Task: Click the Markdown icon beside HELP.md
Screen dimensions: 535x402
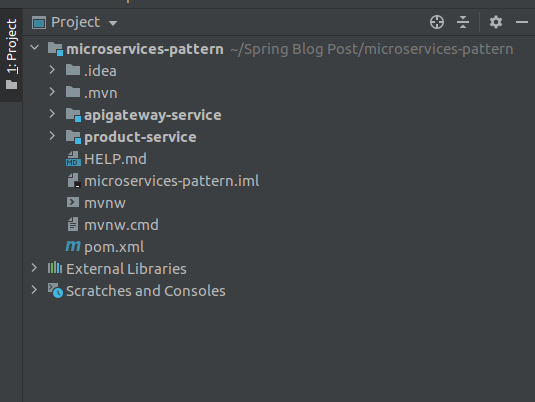Action: click(x=73, y=159)
